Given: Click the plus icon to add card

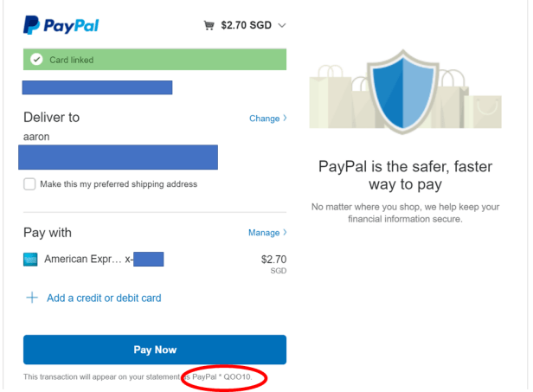Looking at the screenshot, I should point(32,298).
